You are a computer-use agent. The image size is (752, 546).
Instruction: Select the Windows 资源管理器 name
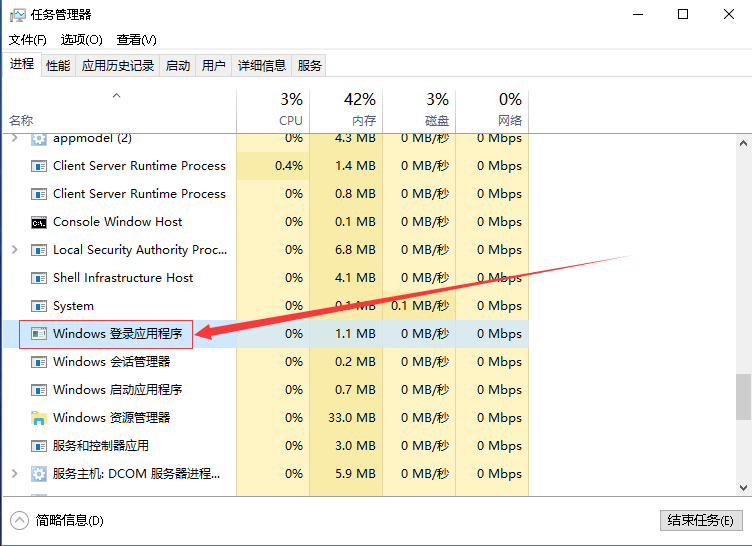click(112, 418)
